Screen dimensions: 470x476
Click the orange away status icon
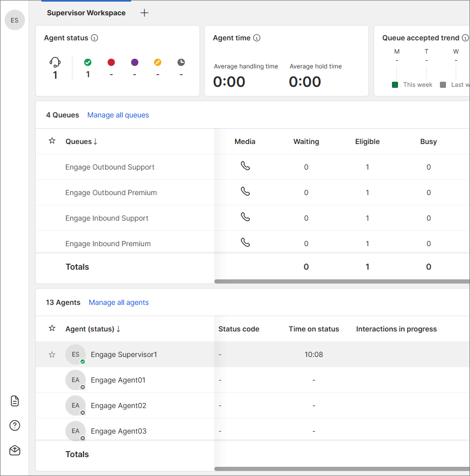click(158, 62)
